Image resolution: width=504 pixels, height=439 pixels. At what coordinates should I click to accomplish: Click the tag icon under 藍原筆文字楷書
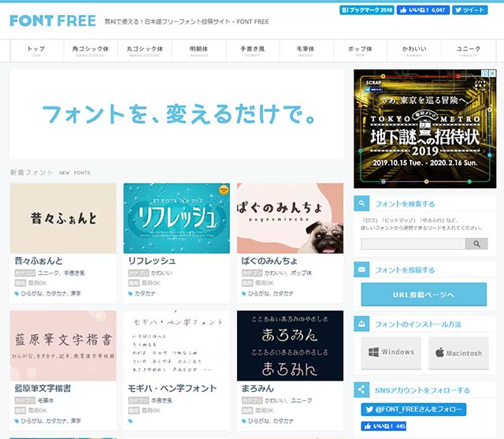[17, 421]
